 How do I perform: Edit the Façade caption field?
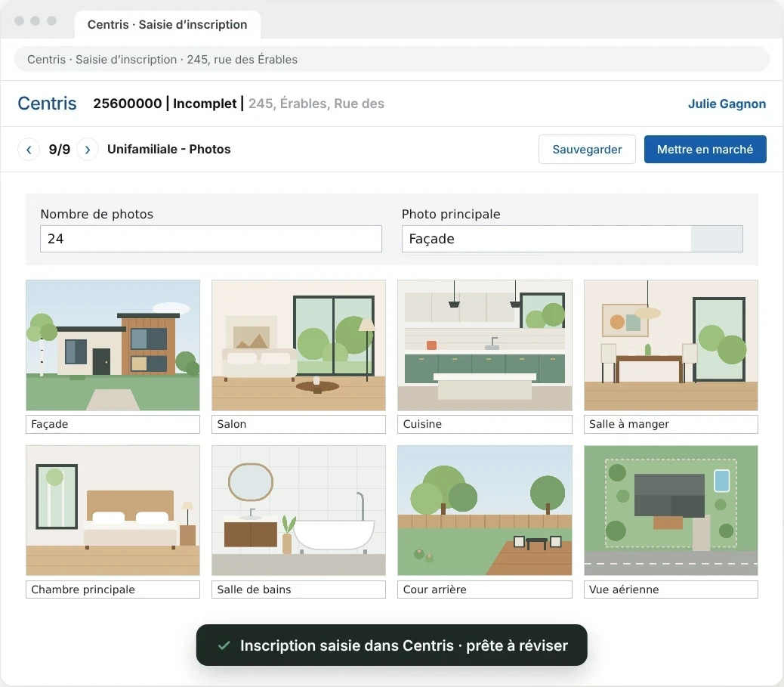click(113, 424)
